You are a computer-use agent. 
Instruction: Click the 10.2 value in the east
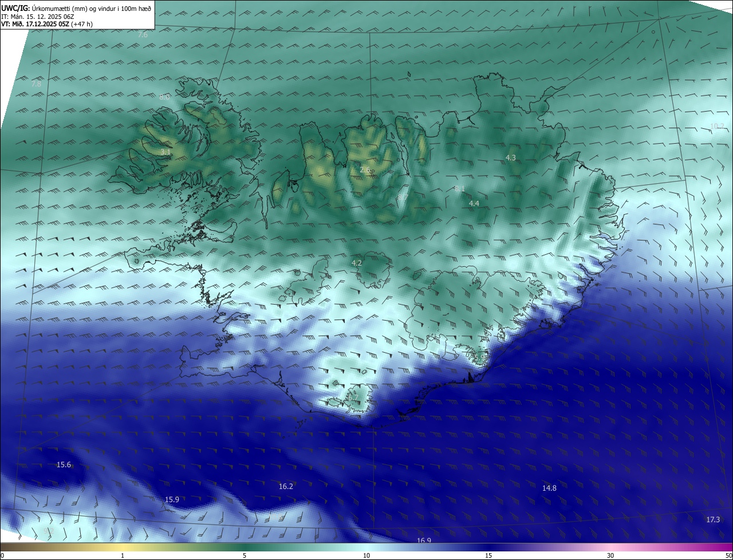(x=717, y=126)
